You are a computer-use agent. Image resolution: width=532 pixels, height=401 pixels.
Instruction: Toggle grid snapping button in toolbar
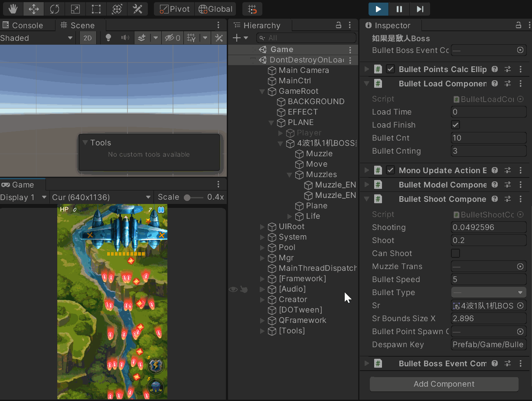[252, 9]
